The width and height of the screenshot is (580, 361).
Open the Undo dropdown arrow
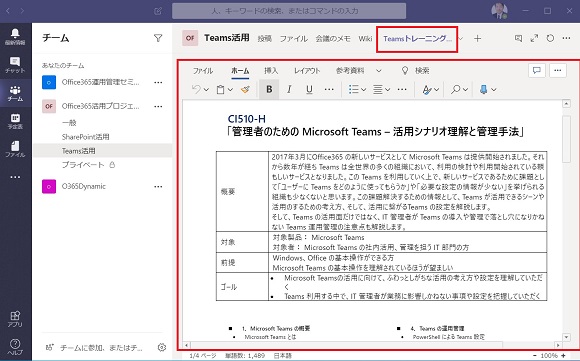point(206,90)
